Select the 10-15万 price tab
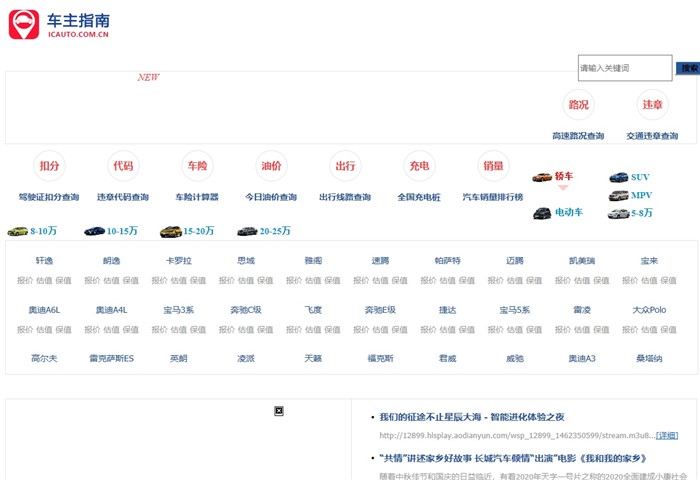The width and height of the screenshot is (700, 480). (x=122, y=231)
